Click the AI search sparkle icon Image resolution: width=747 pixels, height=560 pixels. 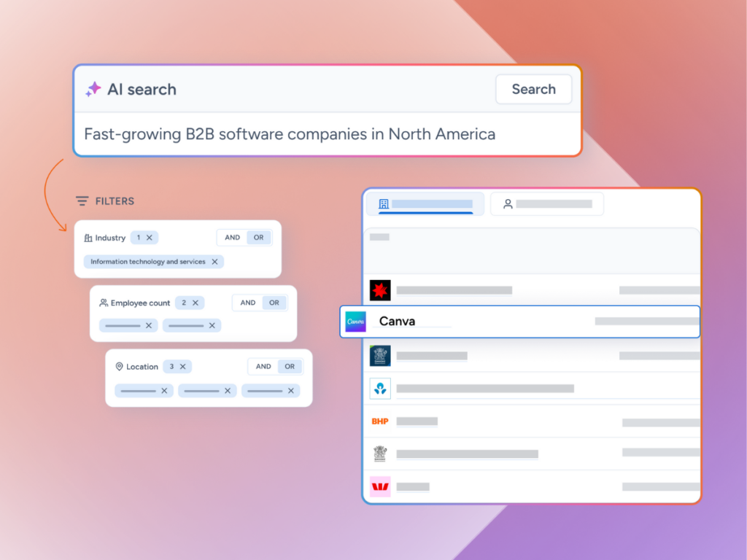click(x=93, y=90)
